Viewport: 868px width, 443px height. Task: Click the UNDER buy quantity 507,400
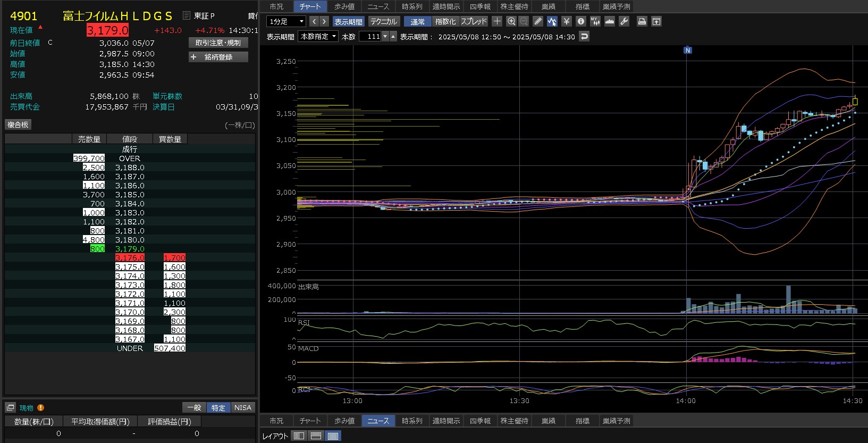point(170,348)
